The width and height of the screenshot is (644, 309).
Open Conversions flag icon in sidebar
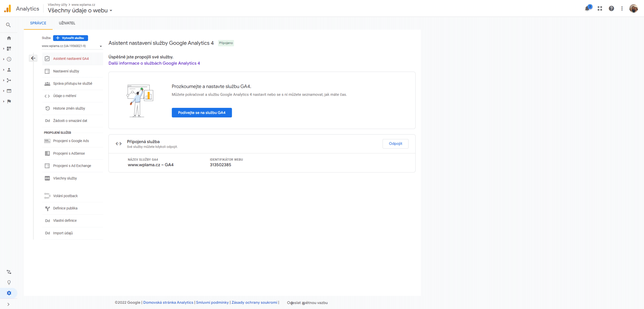coord(9,102)
